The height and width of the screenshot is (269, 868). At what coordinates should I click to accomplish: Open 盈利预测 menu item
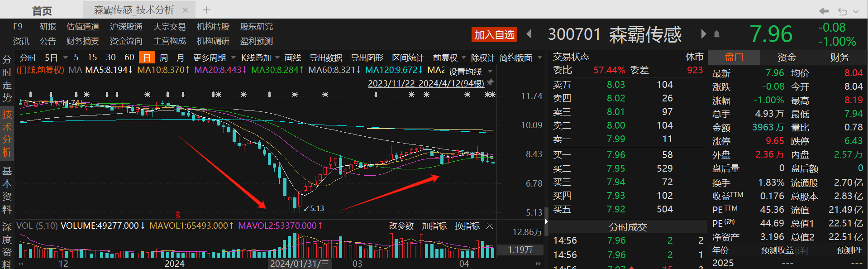click(257, 41)
